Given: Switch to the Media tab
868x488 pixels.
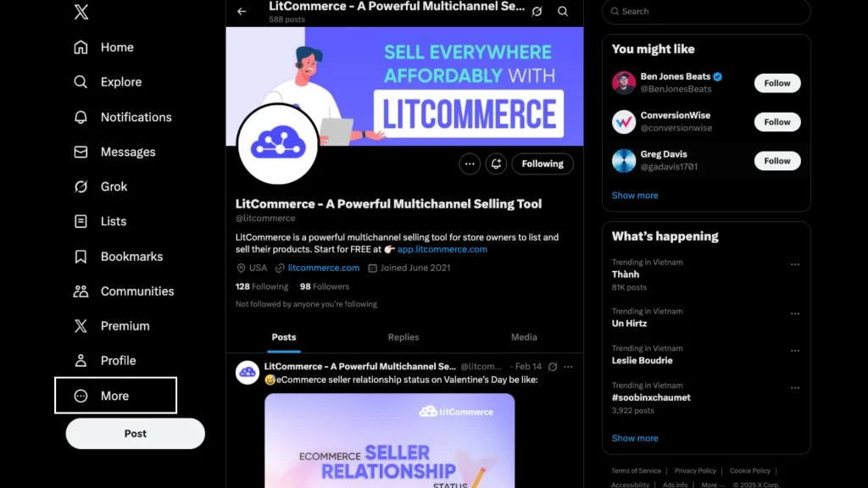Looking at the screenshot, I should pos(524,337).
